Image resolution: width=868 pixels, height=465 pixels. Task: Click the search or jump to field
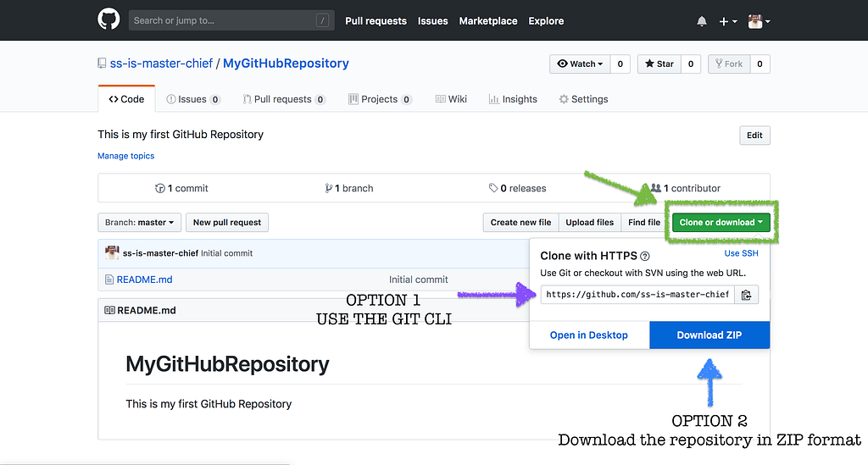(231, 20)
